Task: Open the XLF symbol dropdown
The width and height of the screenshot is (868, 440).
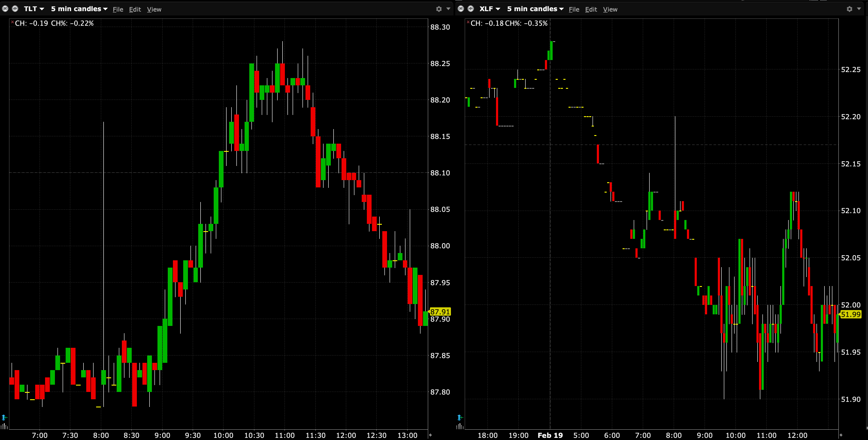Action: coord(490,9)
